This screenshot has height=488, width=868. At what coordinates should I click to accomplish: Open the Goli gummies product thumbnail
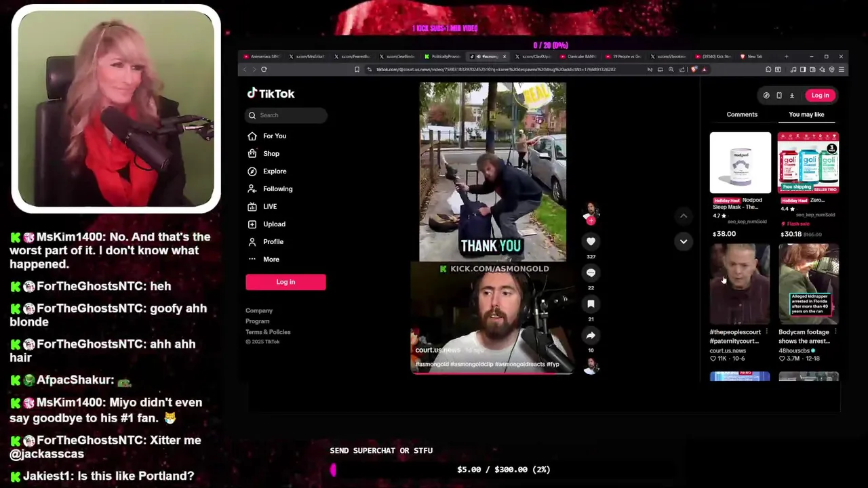click(808, 163)
